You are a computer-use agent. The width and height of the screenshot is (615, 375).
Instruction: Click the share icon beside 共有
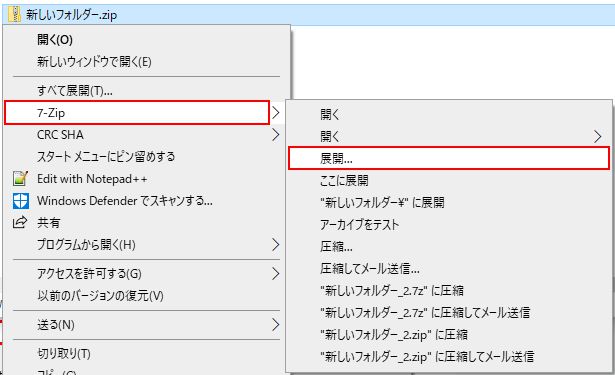pos(20,222)
